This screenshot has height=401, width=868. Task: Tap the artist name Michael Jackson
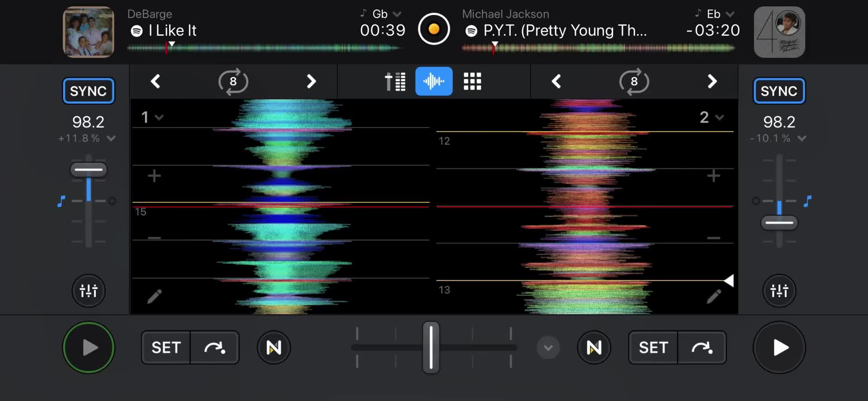(505, 14)
